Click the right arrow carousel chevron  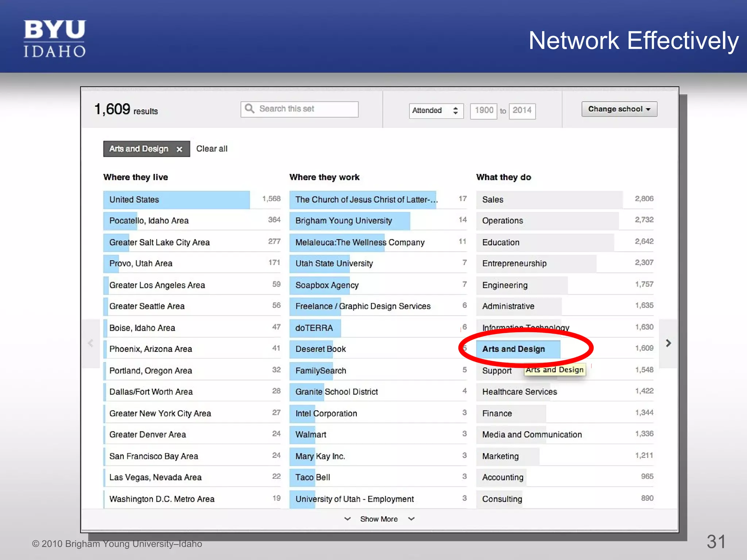pyautogui.click(x=668, y=343)
